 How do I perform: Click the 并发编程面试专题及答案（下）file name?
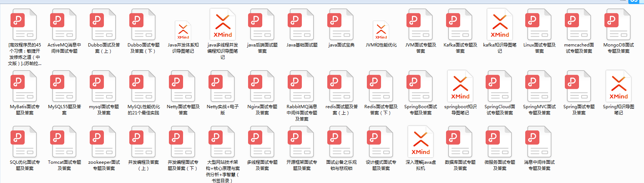click(x=183, y=165)
